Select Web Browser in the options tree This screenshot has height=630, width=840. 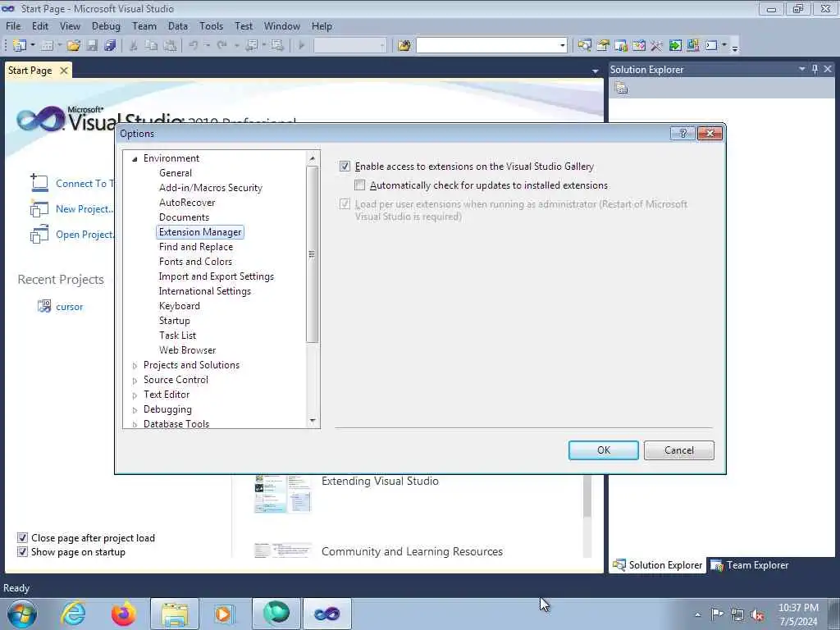pos(188,350)
